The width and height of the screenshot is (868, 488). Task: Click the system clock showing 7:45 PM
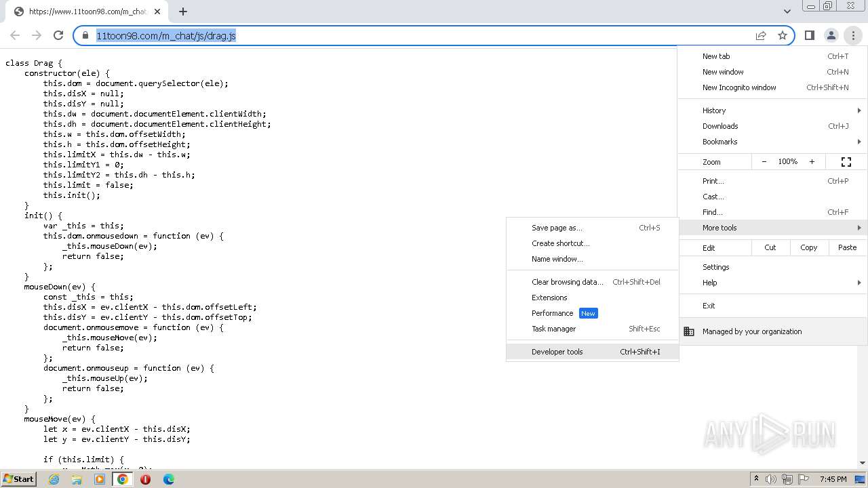[x=833, y=479]
